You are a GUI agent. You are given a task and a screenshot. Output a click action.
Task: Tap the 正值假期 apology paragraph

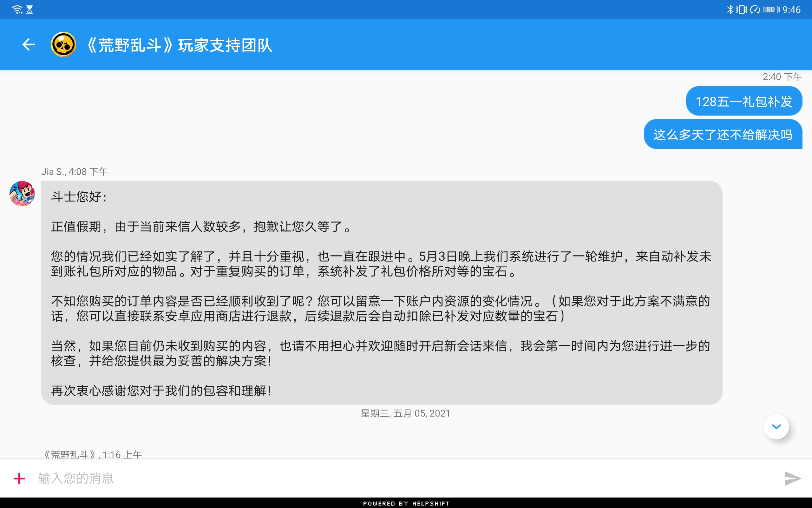(x=201, y=226)
